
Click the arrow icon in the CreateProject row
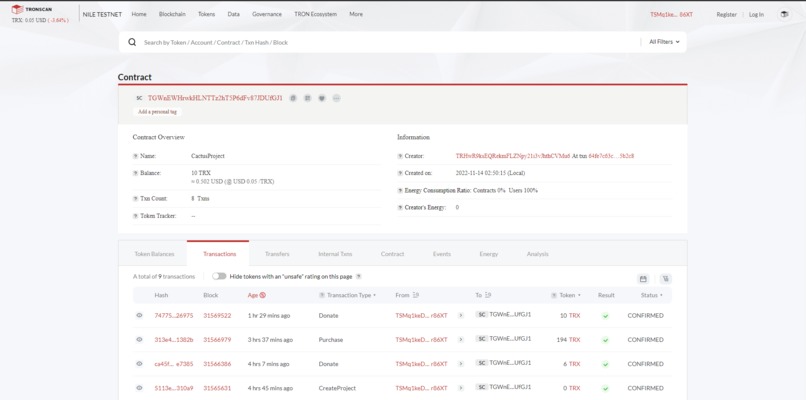tap(461, 388)
